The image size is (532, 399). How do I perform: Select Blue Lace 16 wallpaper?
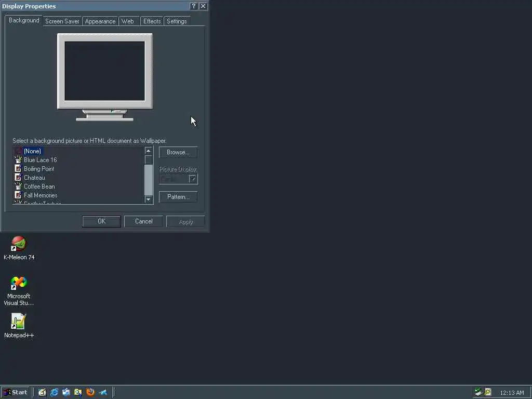[x=41, y=160]
